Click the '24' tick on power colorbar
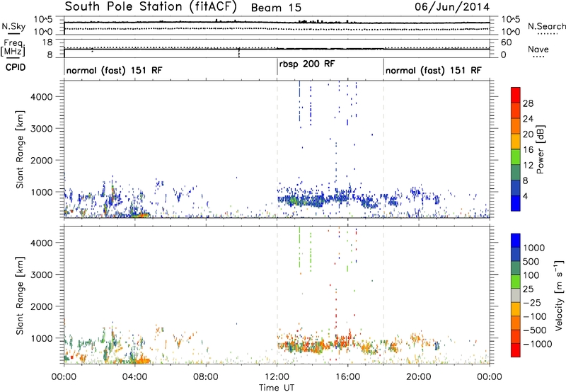This screenshot has height=392, width=566. pyautogui.click(x=528, y=119)
